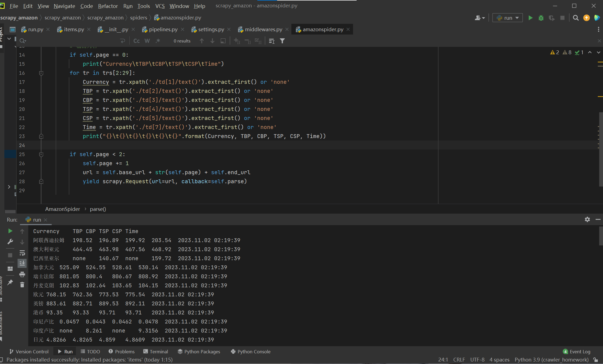
Task: Add selection for next occurrence icon
Action: (237, 41)
